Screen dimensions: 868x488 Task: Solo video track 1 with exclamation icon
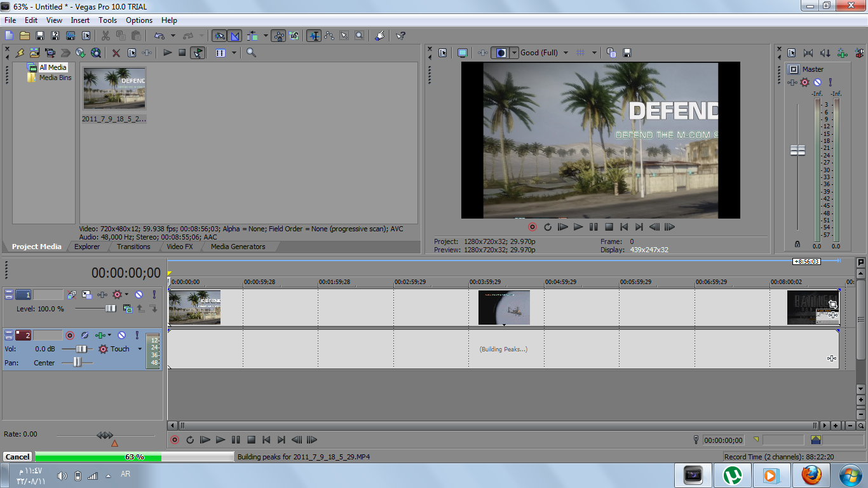point(154,295)
